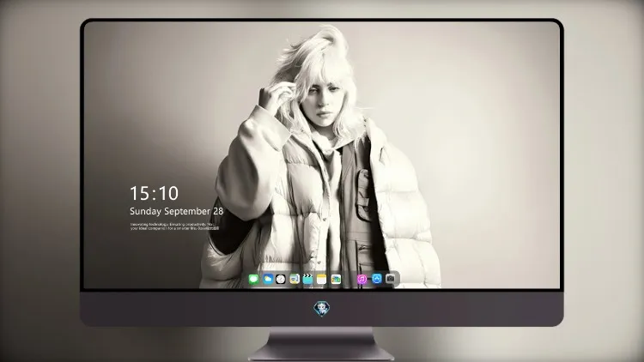Open the yellow Notes app in dock
This screenshot has height=362, width=644.
point(322,279)
